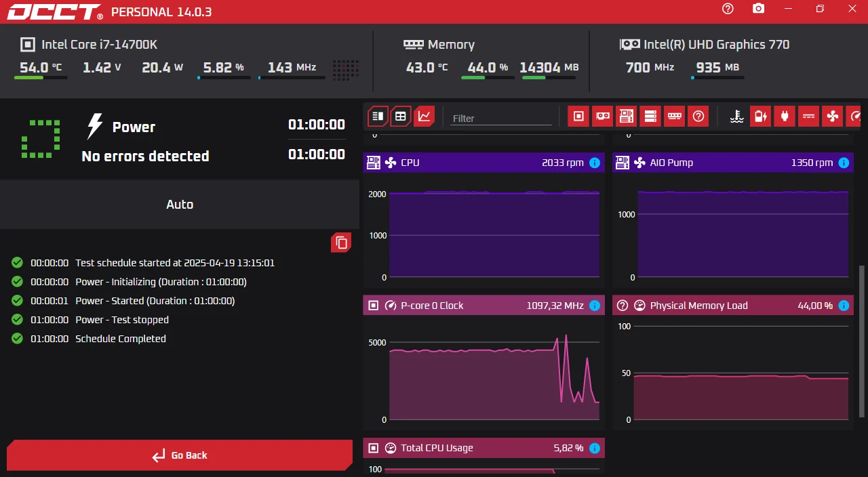Toggle the storage sensor filter icon
The width and height of the screenshot is (868, 477).
point(650,117)
